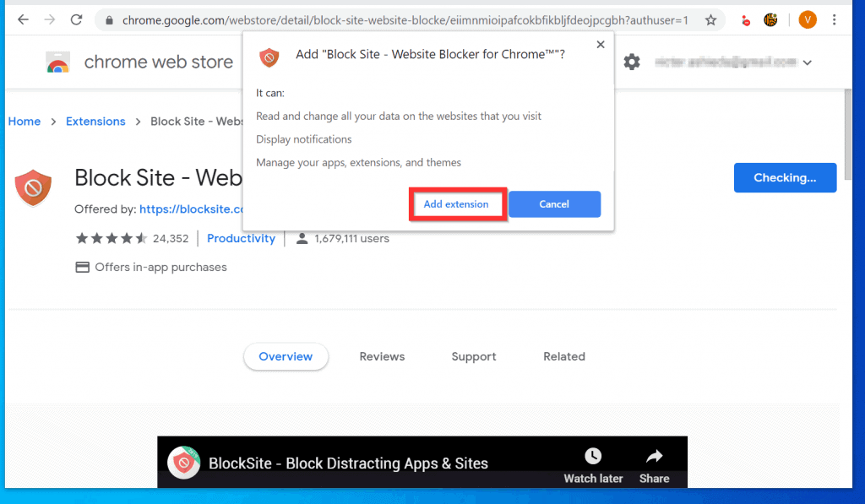Select the Overview tab

click(286, 357)
